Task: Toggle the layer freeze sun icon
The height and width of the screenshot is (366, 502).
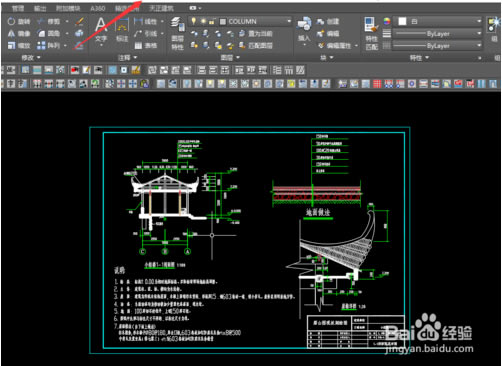Action: coord(203,21)
